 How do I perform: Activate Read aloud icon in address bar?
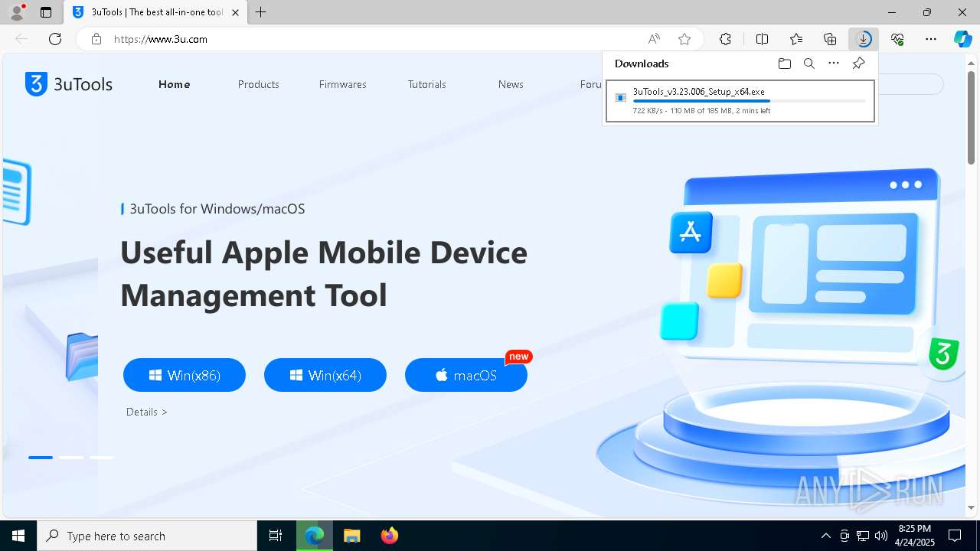click(x=654, y=39)
